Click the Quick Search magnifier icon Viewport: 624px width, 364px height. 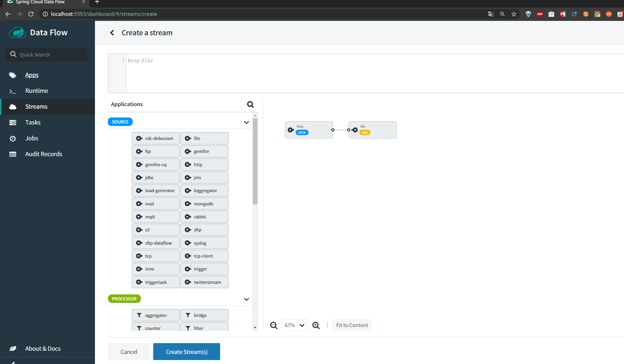pos(13,54)
